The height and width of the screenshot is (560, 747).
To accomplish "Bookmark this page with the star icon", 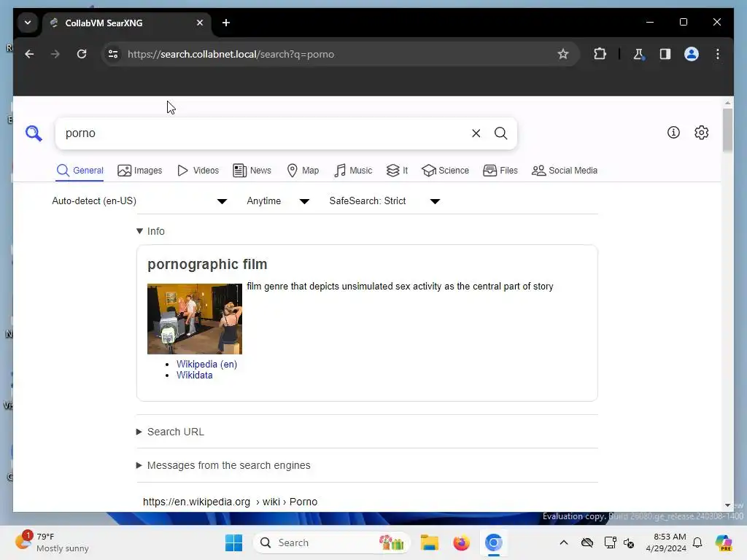I will point(563,54).
